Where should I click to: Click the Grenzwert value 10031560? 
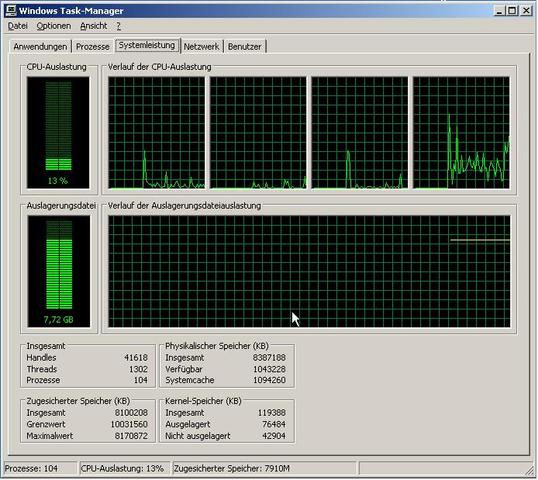(x=129, y=424)
